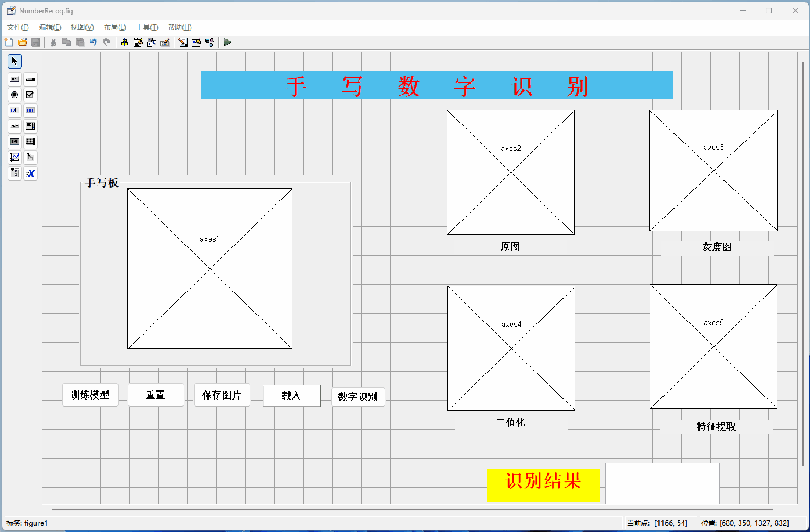810x532 pixels.
Task: Run the figure with the green arrow
Action: pos(227,42)
